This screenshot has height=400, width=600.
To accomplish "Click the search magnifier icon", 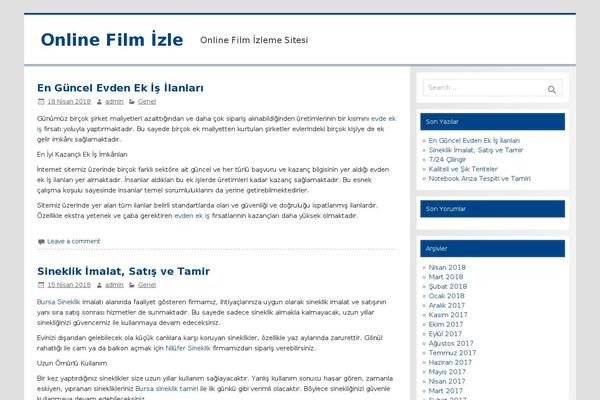I will tap(551, 90).
